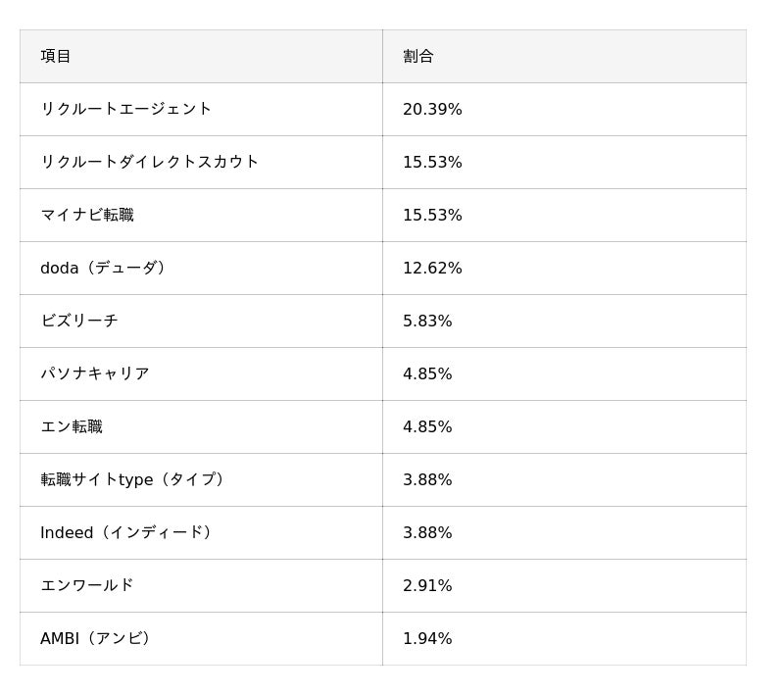Click the percentage for リクルートダイレクトスカウト
This screenshot has width=784, height=695.
[432, 162]
